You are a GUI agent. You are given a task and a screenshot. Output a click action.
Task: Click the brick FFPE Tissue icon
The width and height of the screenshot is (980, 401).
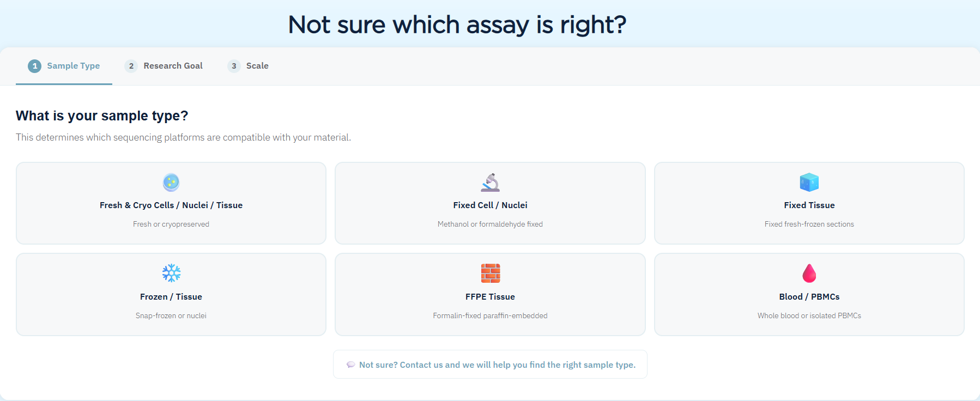pos(490,273)
